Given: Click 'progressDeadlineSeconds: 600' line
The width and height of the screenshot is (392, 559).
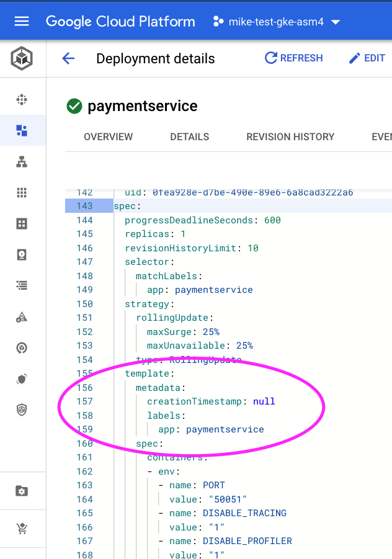Looking at the screenshot, I should 202,220.
